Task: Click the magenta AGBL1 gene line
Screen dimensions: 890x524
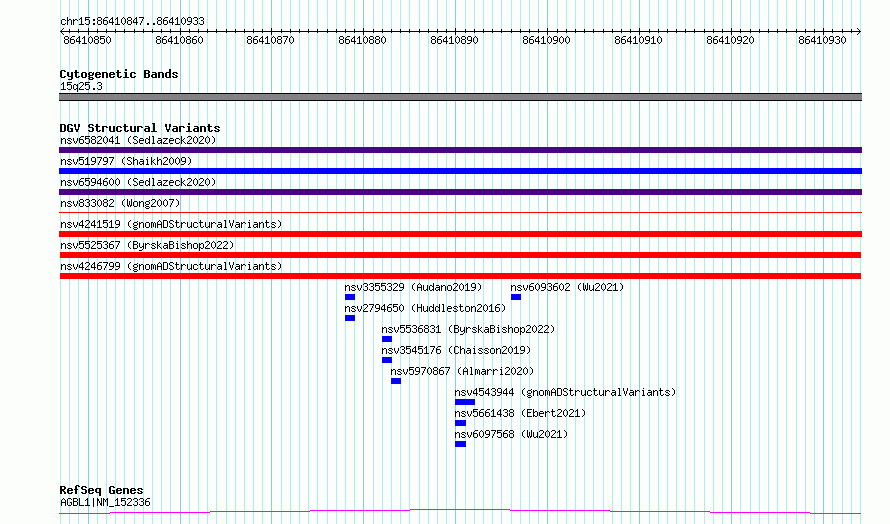Action: point(460,512)
